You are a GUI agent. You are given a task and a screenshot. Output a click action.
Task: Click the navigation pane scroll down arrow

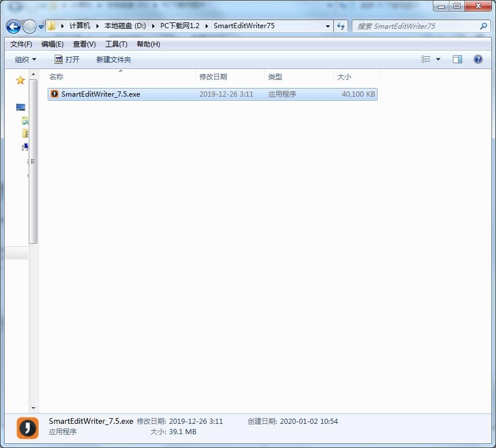tap(33, 408)
